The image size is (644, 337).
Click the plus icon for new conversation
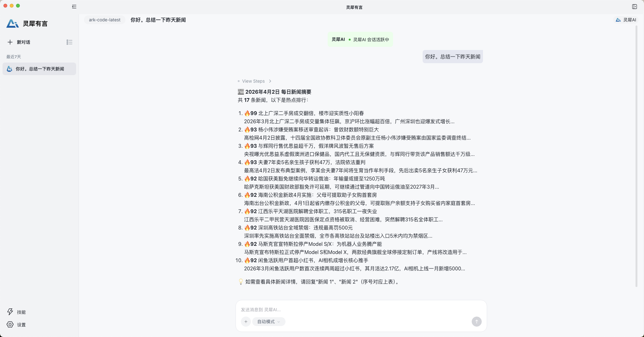(x=10, y=42)
